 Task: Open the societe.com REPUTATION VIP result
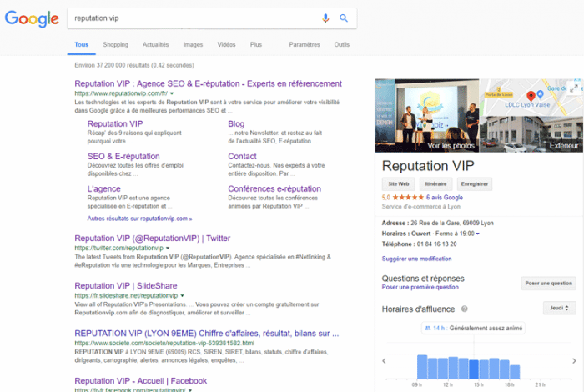[207, 334]
